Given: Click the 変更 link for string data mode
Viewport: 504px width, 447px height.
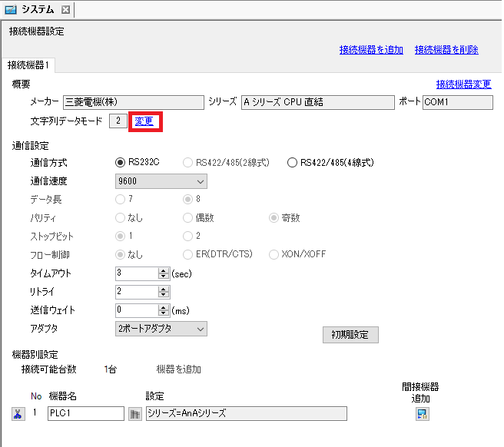Looking at the screenshot, I should click(144, 121).
